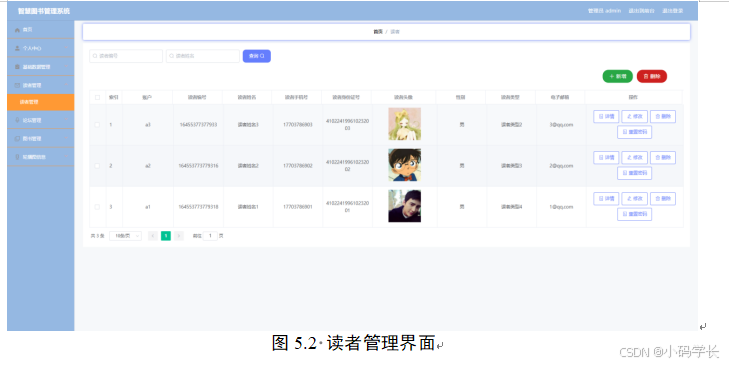730x365 pixels.
Task: Expand the 图书管理 sidebar menu
Action: 41,139
